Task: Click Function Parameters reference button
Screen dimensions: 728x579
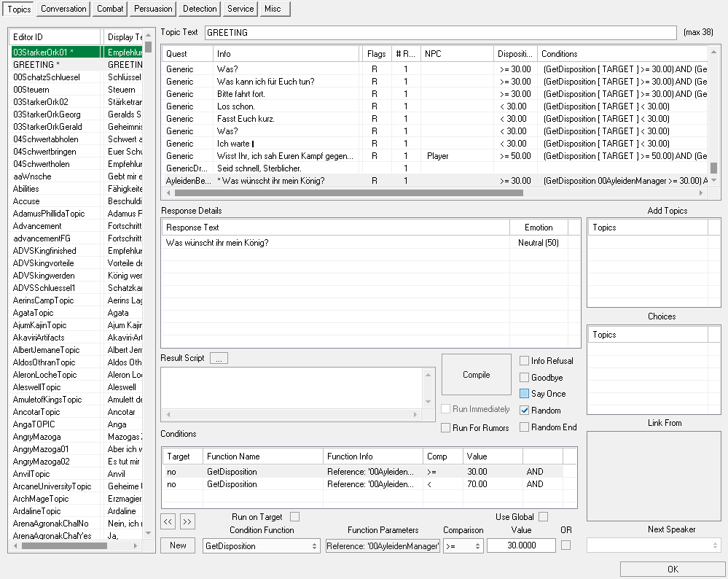Action: point(383,545)
